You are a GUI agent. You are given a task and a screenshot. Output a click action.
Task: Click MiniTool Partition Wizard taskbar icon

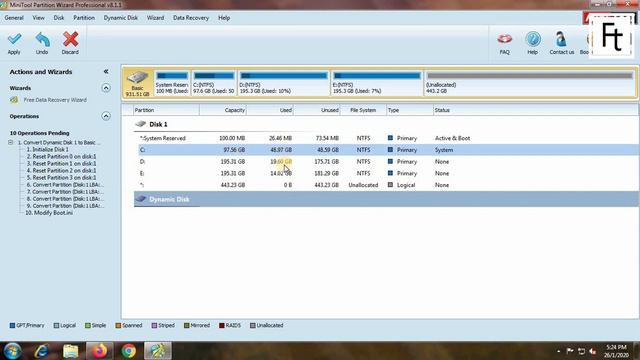pos(158,351)
